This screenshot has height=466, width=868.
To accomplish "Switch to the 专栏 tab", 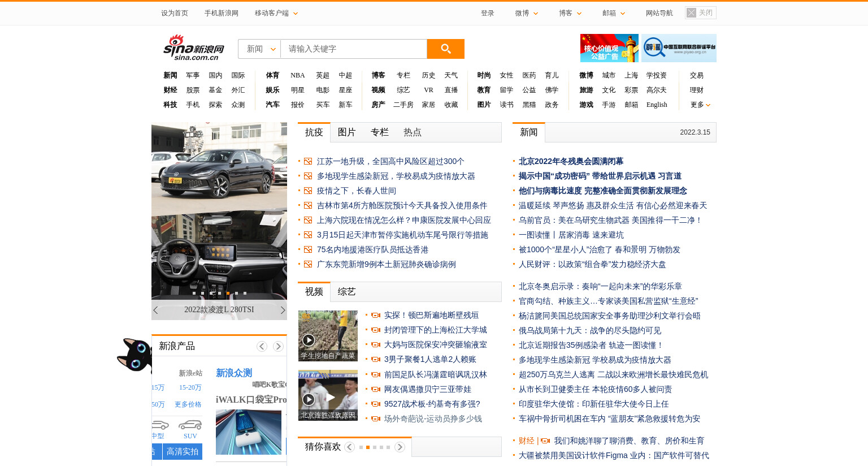I will (x=380, y=132).
